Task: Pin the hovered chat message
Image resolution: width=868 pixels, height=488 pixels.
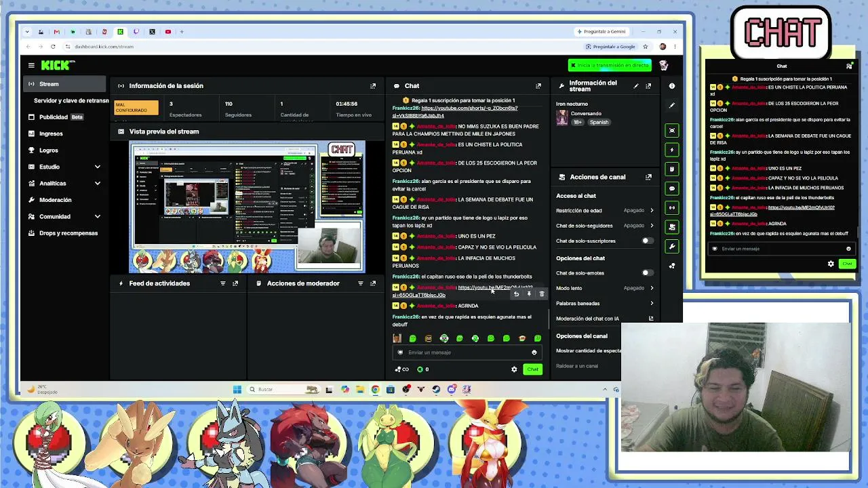Action: 529,294
